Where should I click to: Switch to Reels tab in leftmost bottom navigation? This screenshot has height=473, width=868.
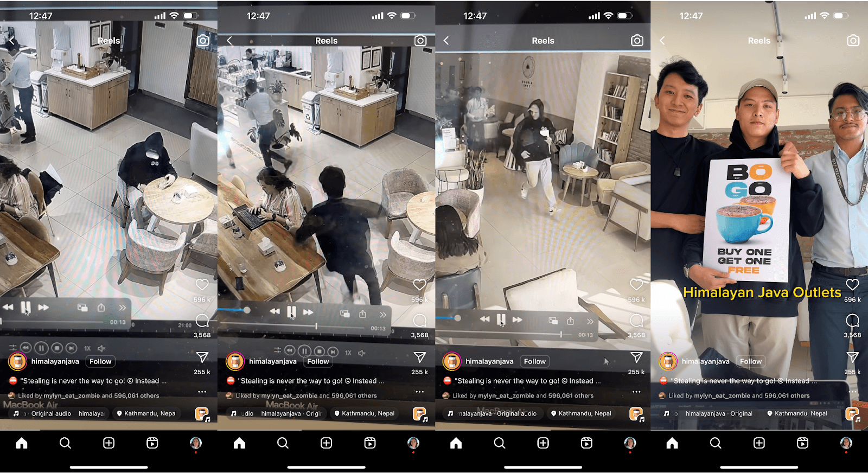[152, 443]
